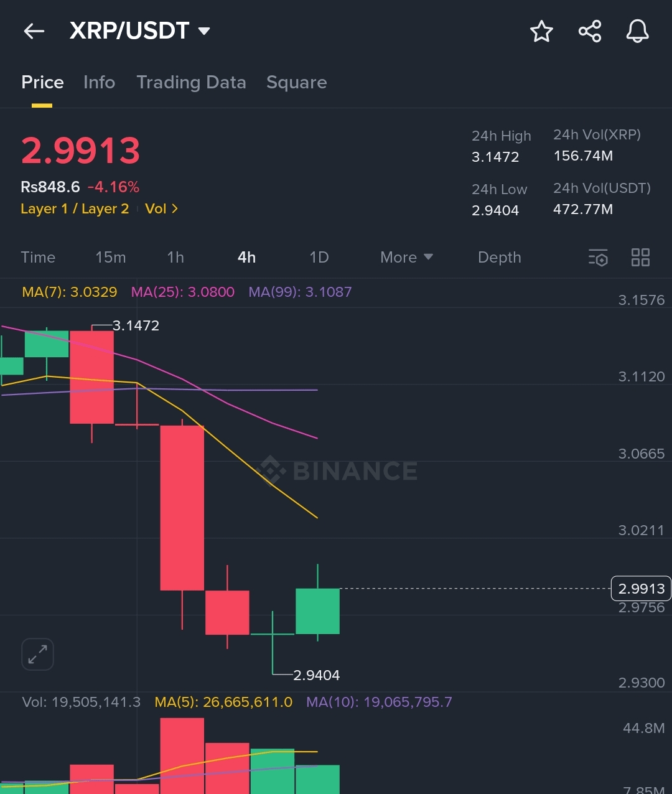Show the Depth chart view

[x=499, y=258]
